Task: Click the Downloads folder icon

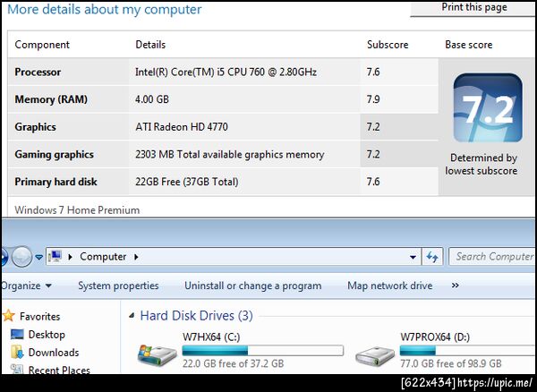Action: coord(17,353)
